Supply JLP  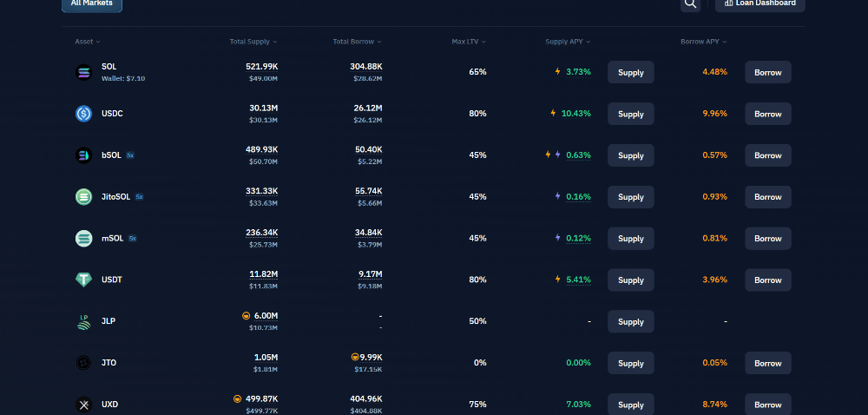click(630, 321)
